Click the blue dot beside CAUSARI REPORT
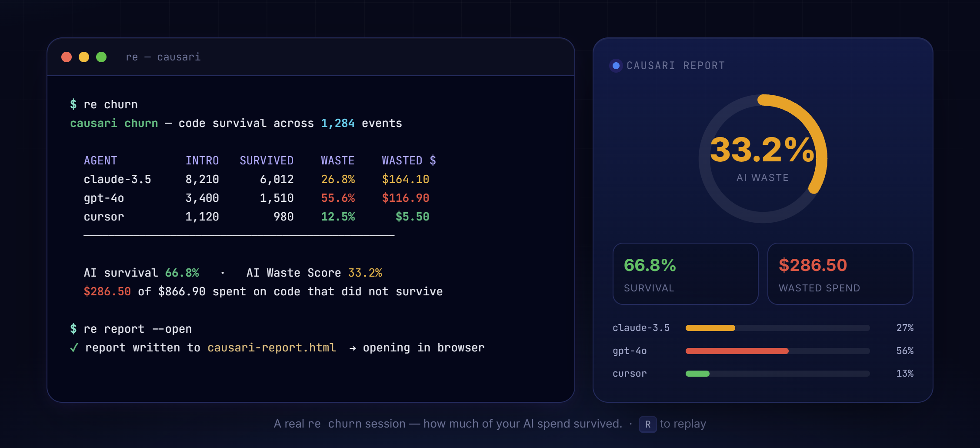Viewport: 980px width, 448px height. point(616,66)
